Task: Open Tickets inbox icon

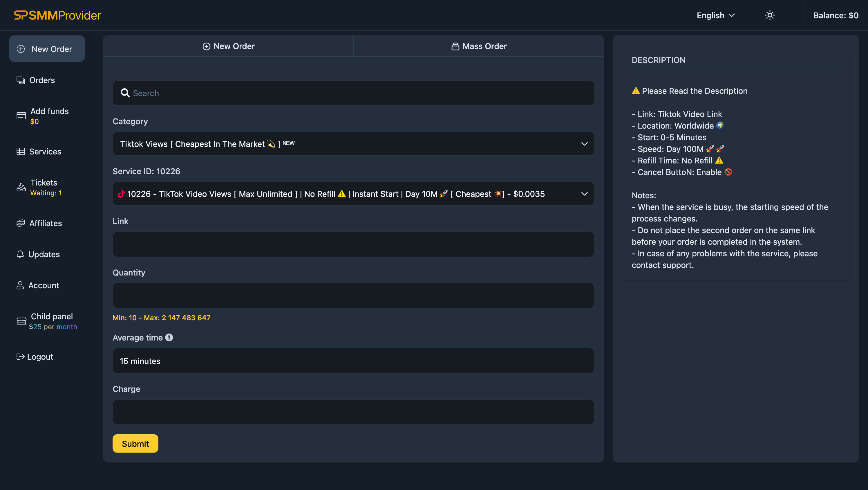Action: click(21, 187)
